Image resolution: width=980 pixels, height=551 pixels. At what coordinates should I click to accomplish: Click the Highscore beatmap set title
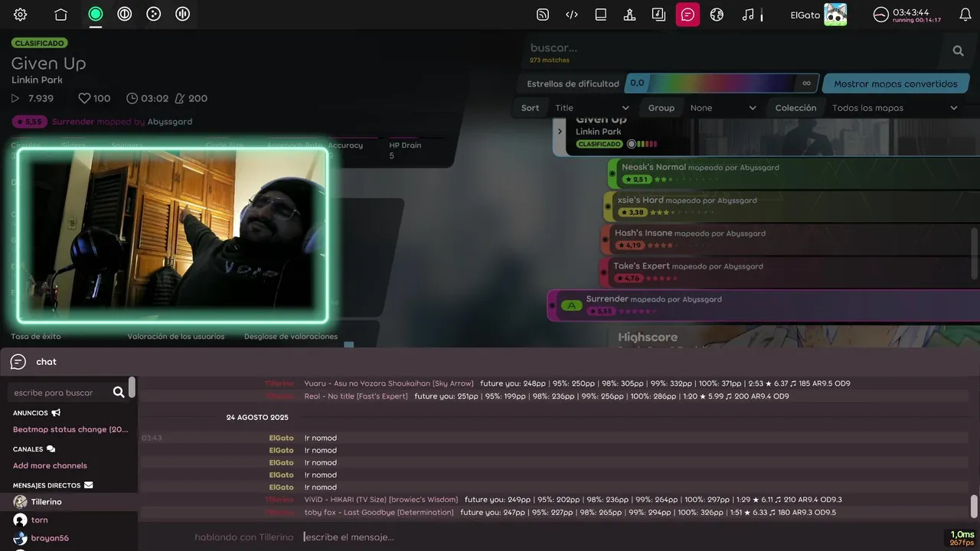648,337
